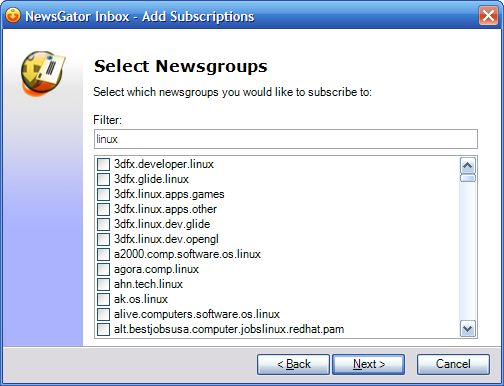Go to the previous step with Back
The width and height of the screenshot is (504, 386).
click(x=293, y=364)
